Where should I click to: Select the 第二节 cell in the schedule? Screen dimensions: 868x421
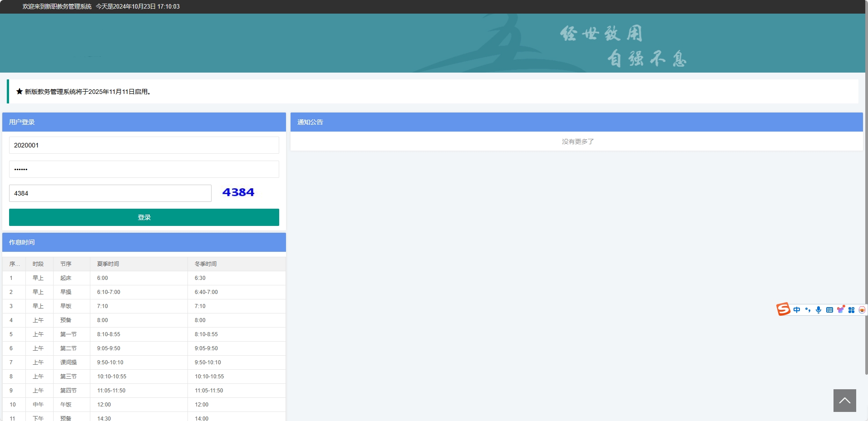[x=72, y=348]
